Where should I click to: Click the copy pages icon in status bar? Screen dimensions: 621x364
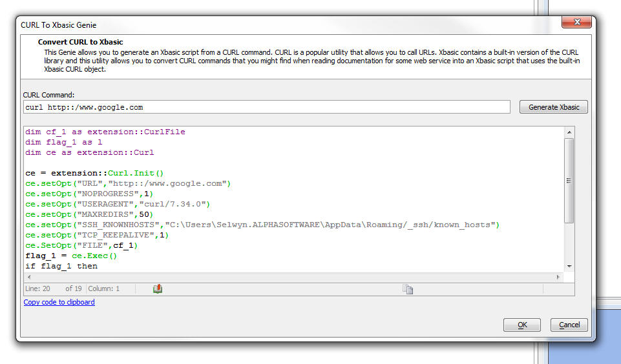pos(408,290)
